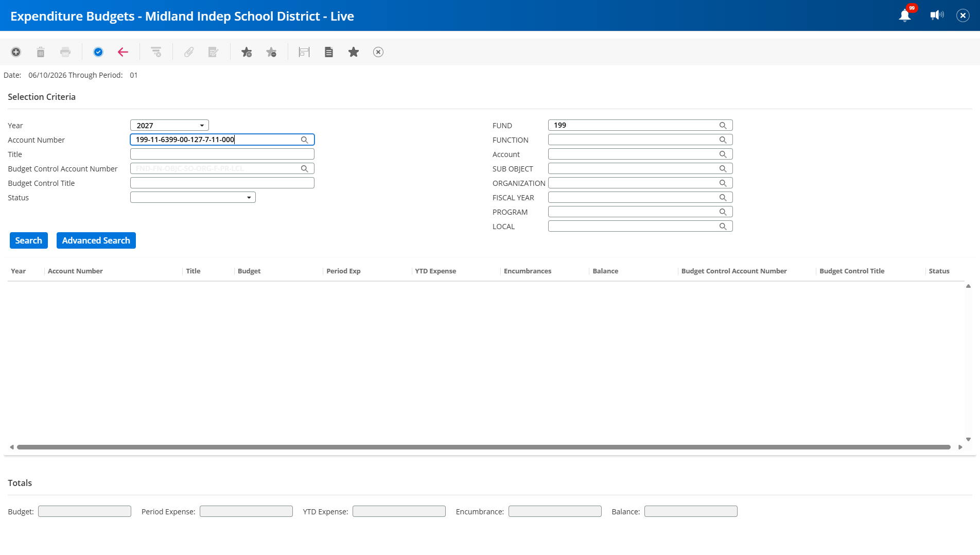The width and height of the screenshot is (980, 555).
Task: Click the red back arrow icon
Action: [123, 52]
